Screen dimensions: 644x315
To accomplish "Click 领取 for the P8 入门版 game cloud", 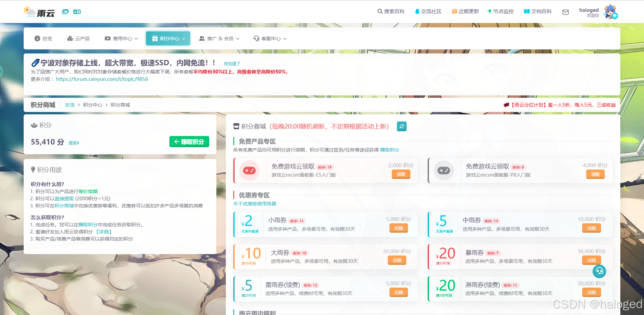I will pos(595,174).
